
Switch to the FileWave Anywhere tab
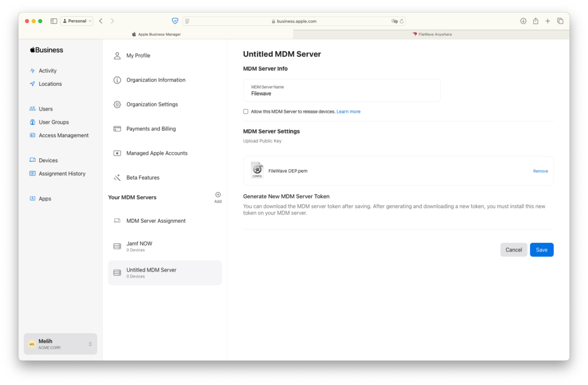pyautogui.click(x=432, y=35)
